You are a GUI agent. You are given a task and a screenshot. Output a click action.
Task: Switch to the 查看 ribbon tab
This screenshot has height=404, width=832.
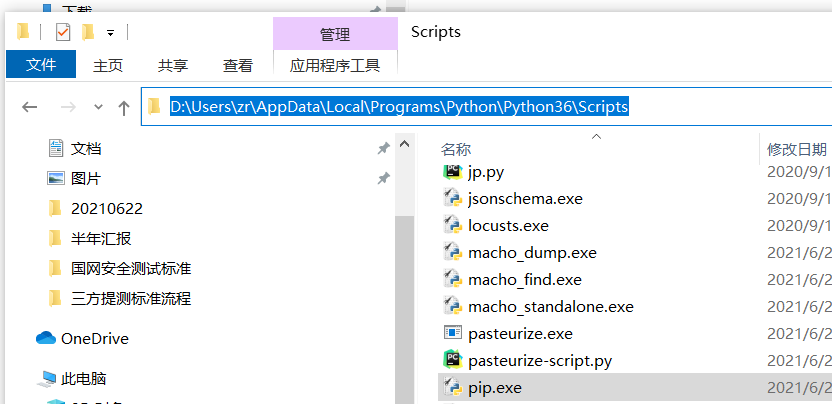pyautogui.click(x=238, y=65)
